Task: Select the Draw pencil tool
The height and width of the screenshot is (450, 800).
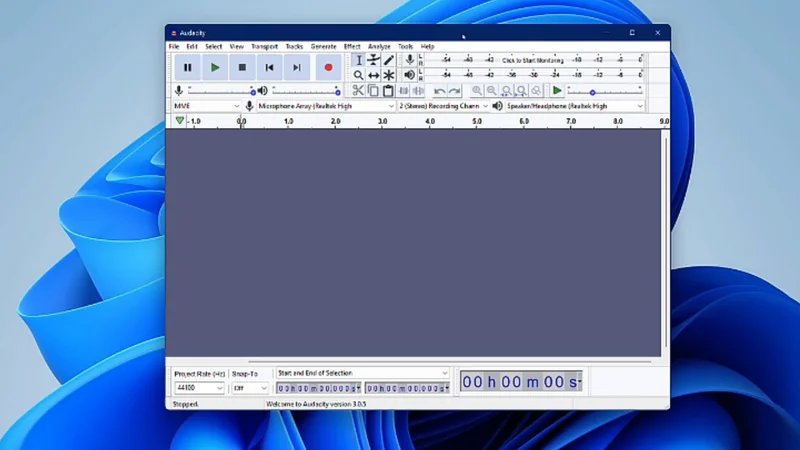Action: 389,60
